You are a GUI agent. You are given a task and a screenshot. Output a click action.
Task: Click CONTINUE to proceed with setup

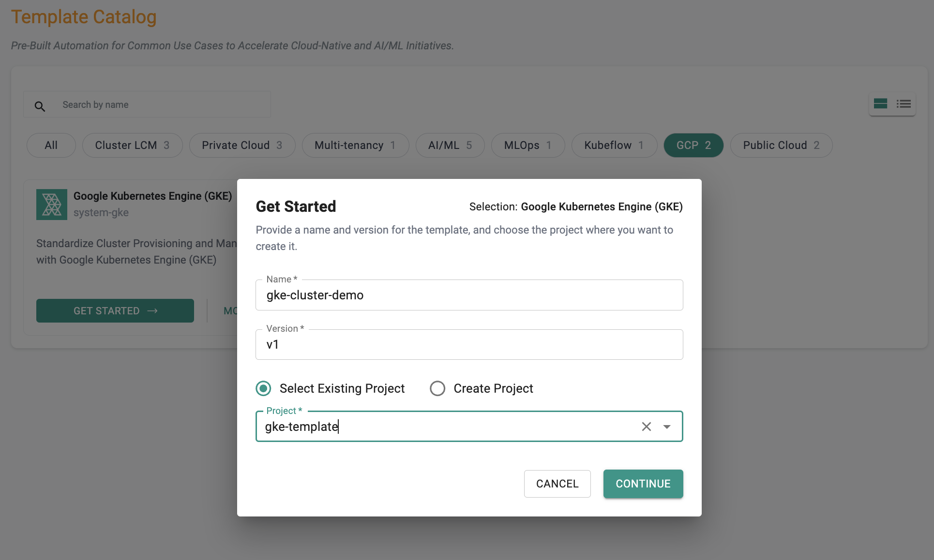[643, 483]
